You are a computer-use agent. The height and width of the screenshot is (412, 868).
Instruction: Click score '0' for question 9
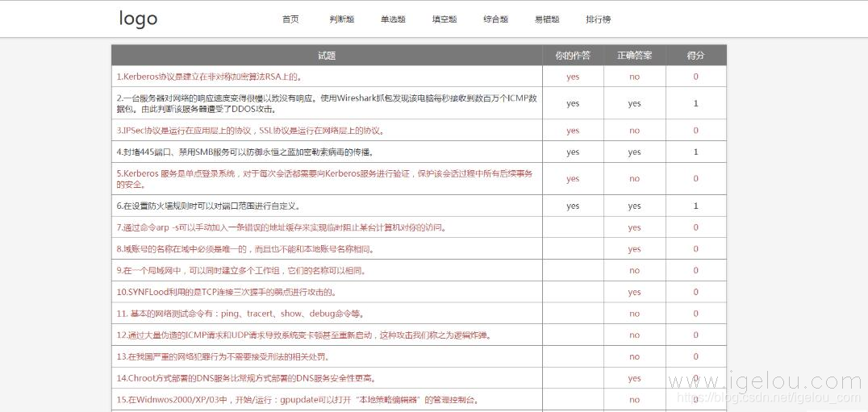(x=696, y=270)
